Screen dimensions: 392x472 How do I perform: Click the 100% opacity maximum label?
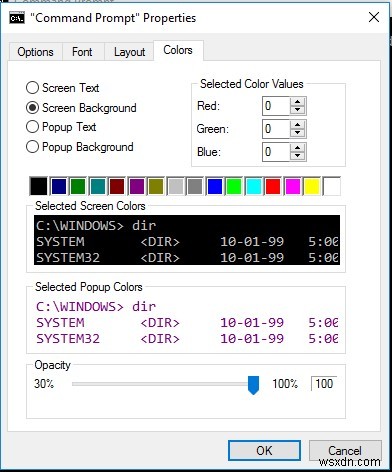[x=285, y=384]
